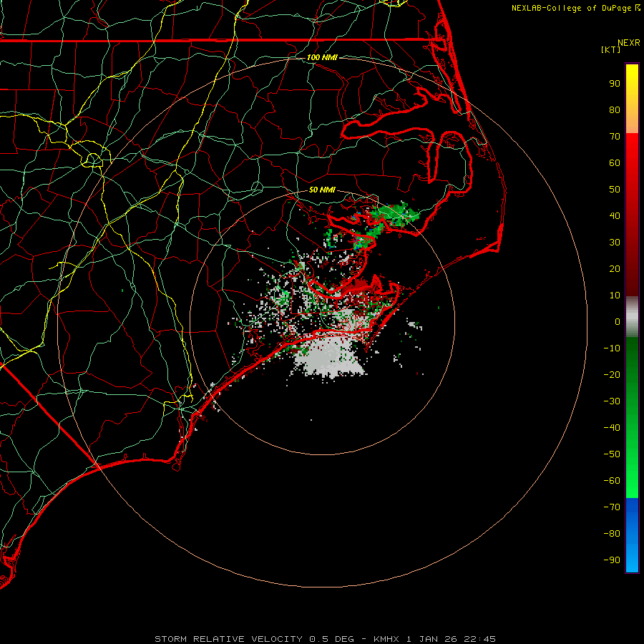644x644 pixels.
Task: Click the NEXR label at top right
Action: (x=629, y=43)
